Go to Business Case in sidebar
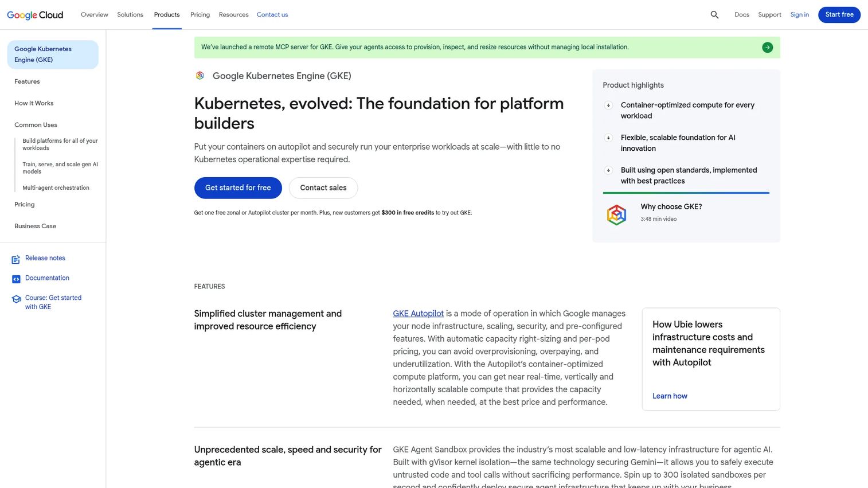This screenshot has height=488, width=868. [x=35, y=227]
